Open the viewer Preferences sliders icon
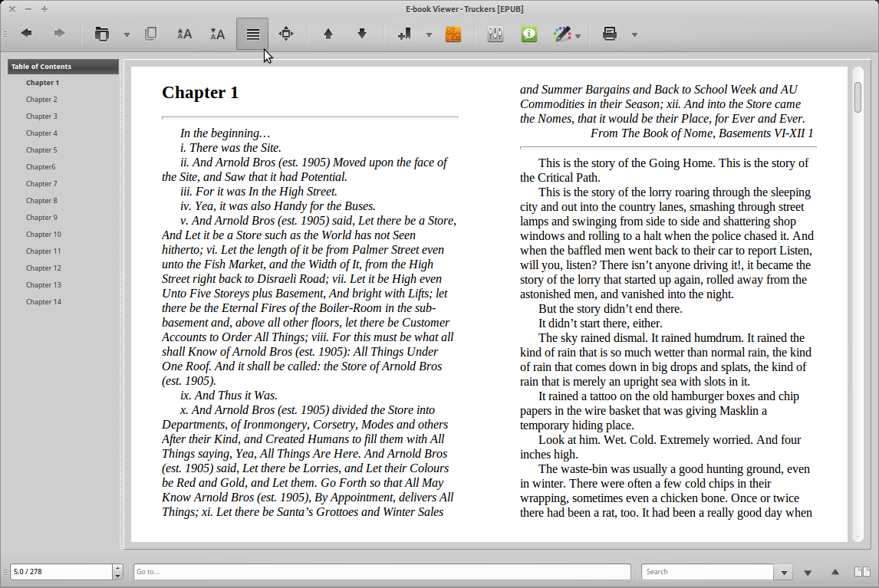 coord(495,34)
